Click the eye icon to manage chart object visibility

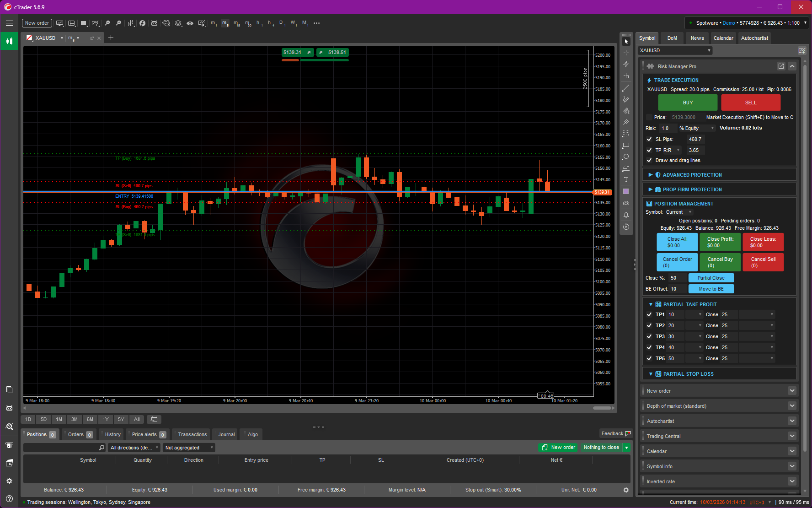pos(190,23)
